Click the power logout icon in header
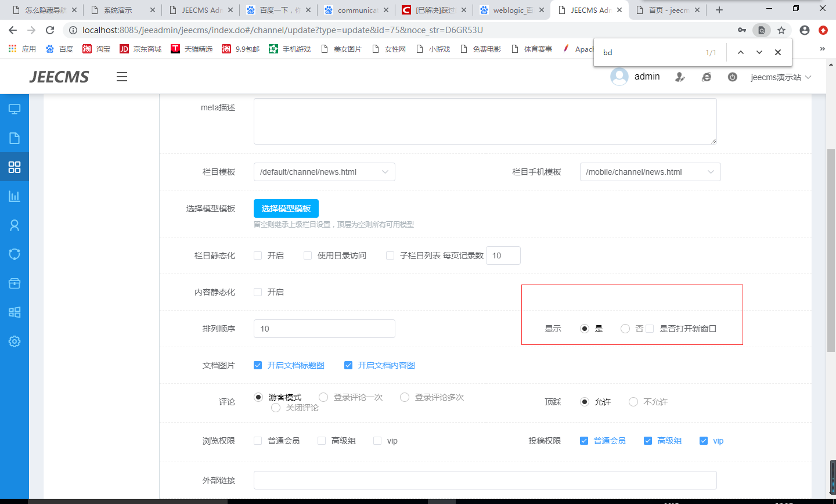836x504 pixels. [732, 77]
